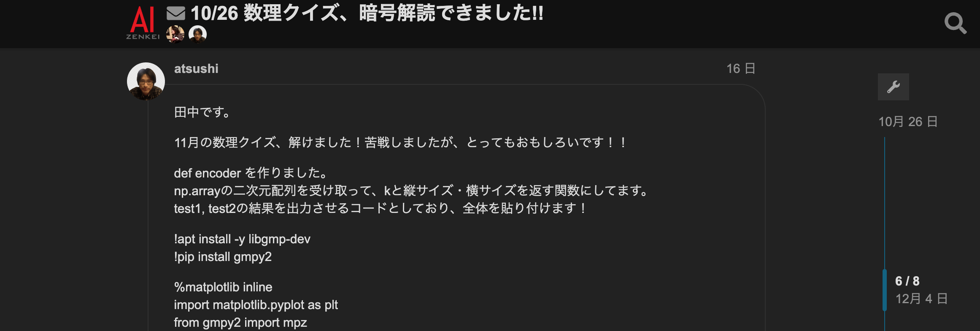Click the "6 / 8" post position indicator

[907, 281]
